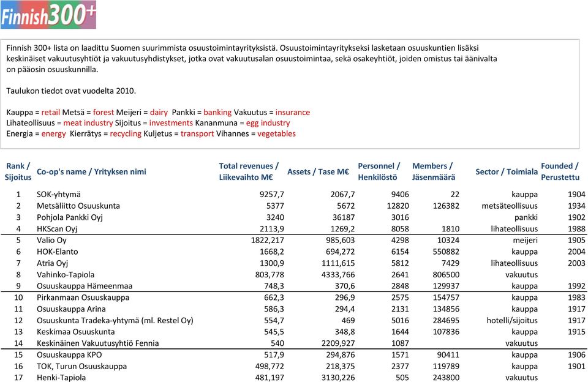Click the assets value 1269,2
588x382 pixels.
click(x=342, y=229)
